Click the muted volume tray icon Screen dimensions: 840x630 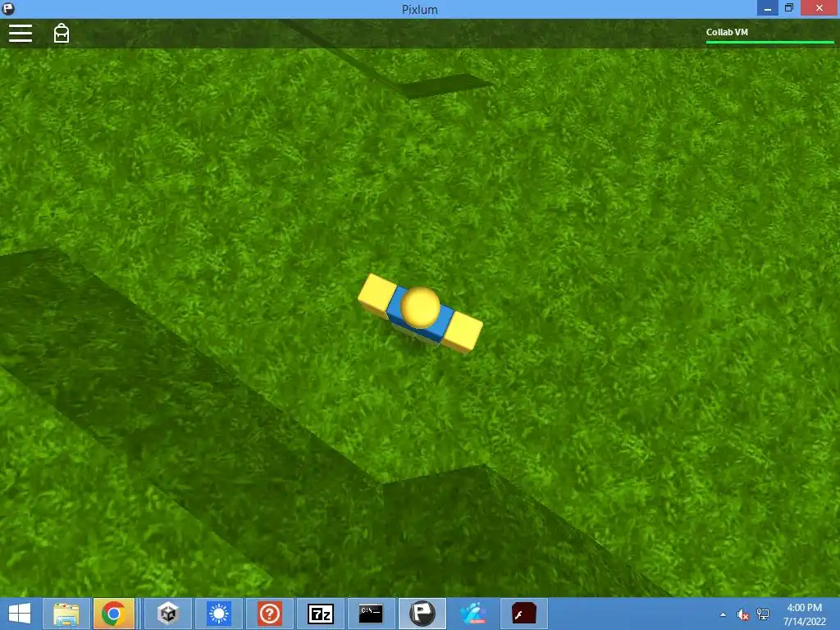point(742,614)
